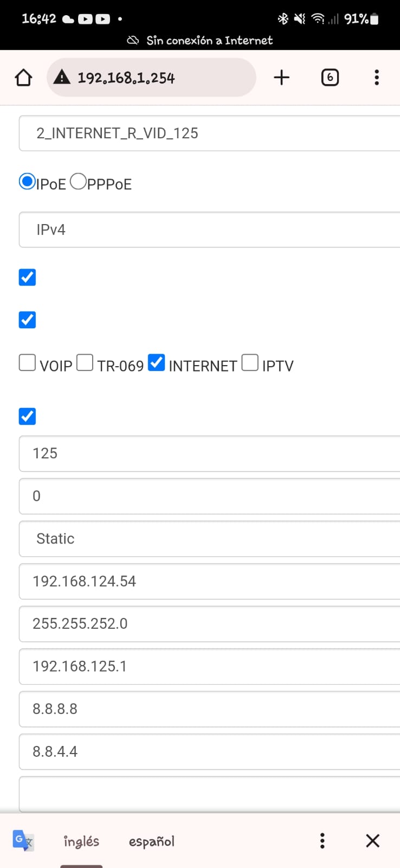Open the 2_INTERNET_R_VID_125 connection dropdown
This screenshot has height=868, width=400.
[x=209, y=133]
